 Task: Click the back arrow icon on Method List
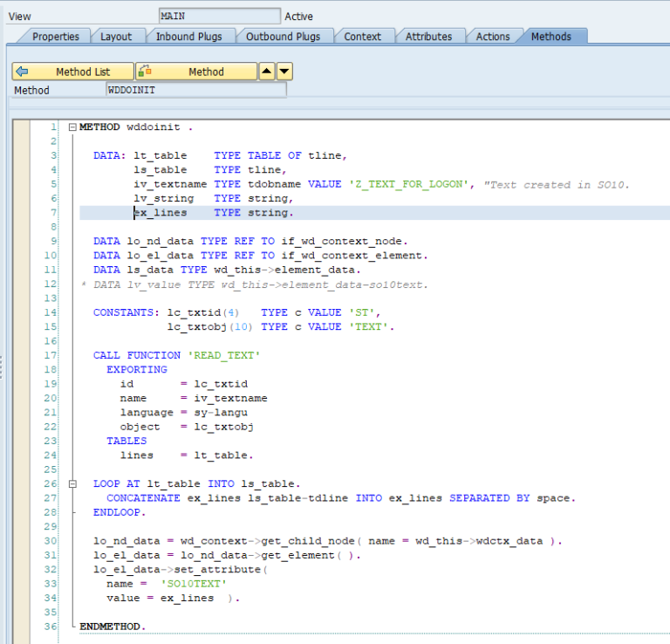[22, 72]
